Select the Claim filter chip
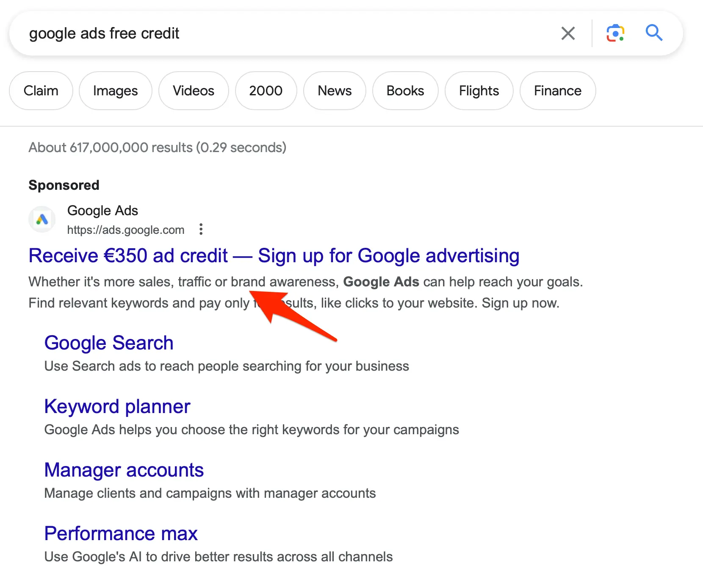703x588 pixels. [x=41, y=91]
